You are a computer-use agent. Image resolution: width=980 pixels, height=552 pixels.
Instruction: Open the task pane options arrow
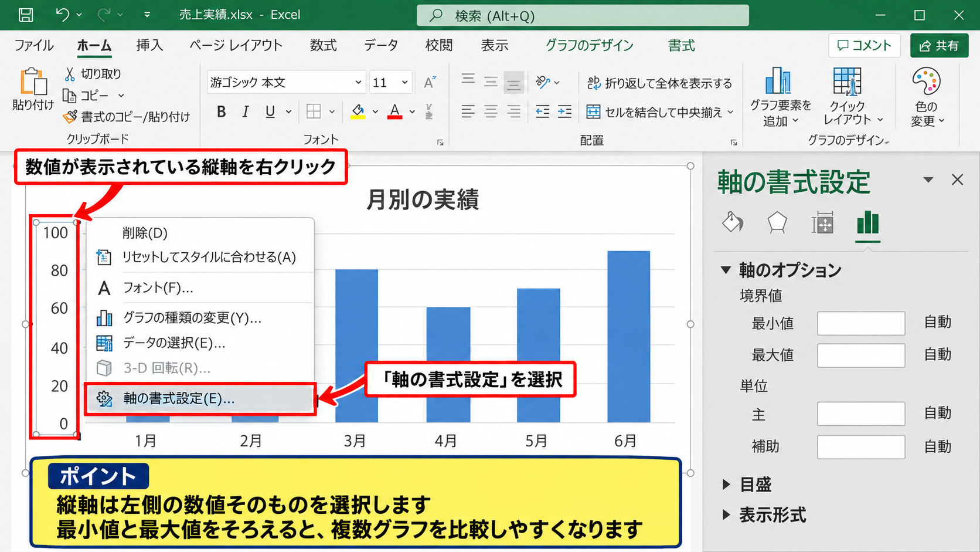pos(928,180)
